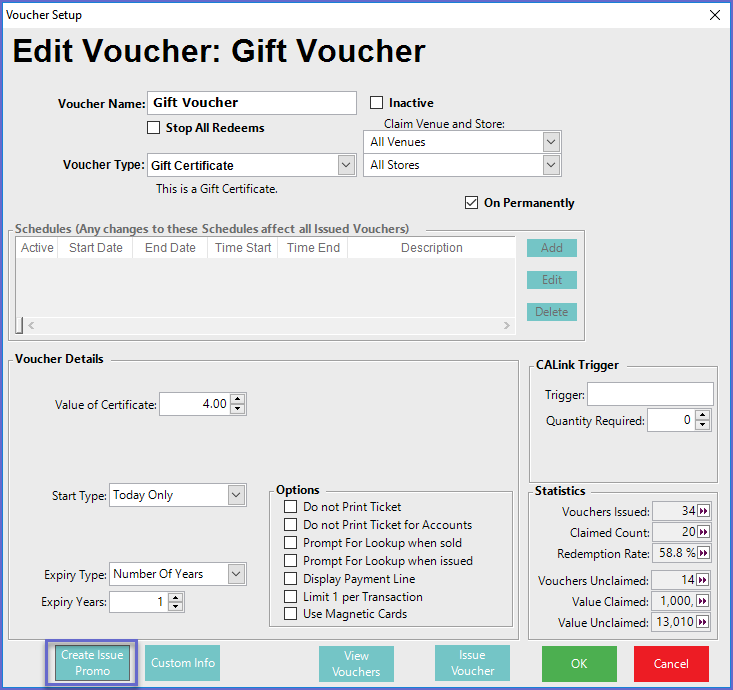Click the arrow icon next to Claimed Count
Image resolution: width=733 pixels, height=690 pixels.
(703, 533)
